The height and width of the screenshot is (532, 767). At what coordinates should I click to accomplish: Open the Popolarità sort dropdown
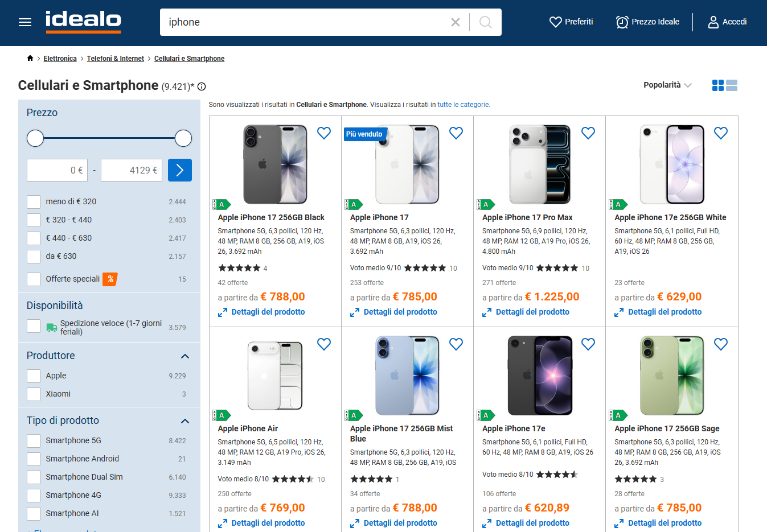click(667, 85)
